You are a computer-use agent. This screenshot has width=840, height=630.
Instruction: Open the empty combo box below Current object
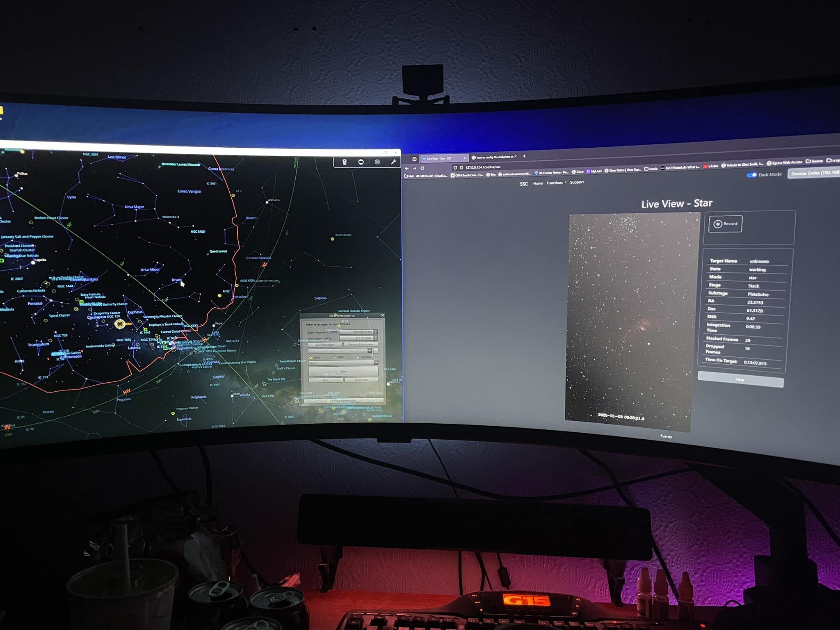pyautogui.click(x=340, y=351)
